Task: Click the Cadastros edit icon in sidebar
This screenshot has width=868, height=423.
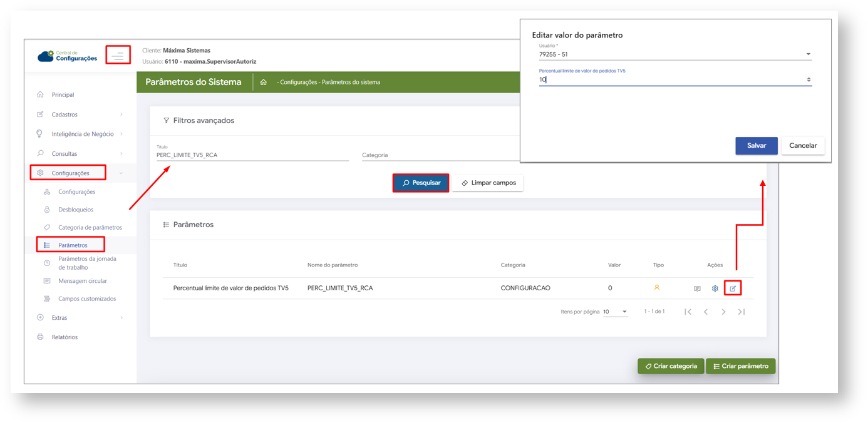Action: (40, 115)
